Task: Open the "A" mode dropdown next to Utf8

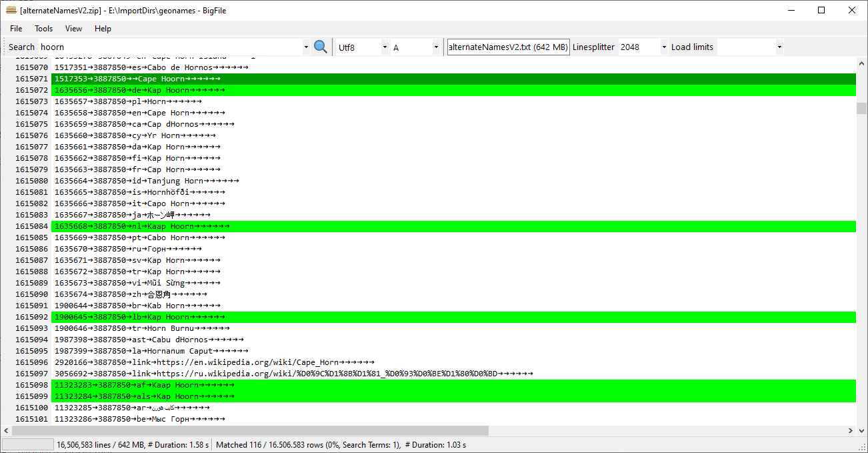Action: click(437, 47)
